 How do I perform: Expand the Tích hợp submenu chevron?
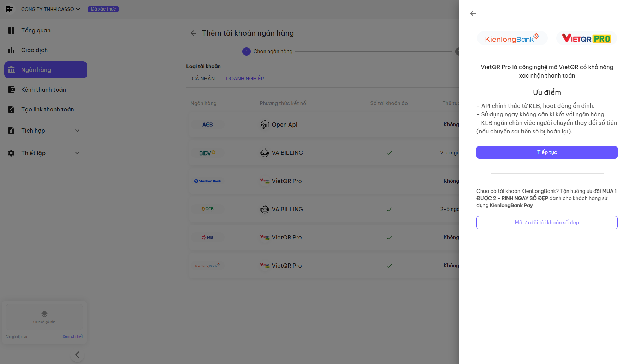coord(77,131)
